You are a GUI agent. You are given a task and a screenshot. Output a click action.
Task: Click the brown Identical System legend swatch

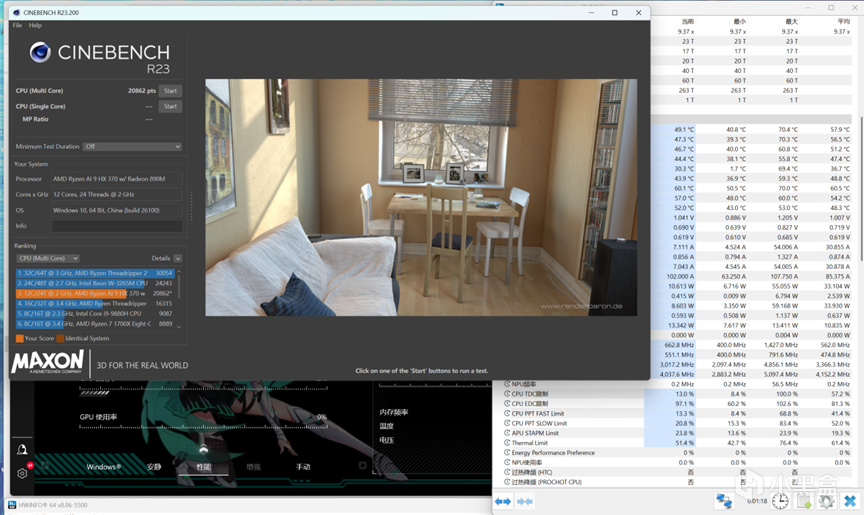(60, 338)
